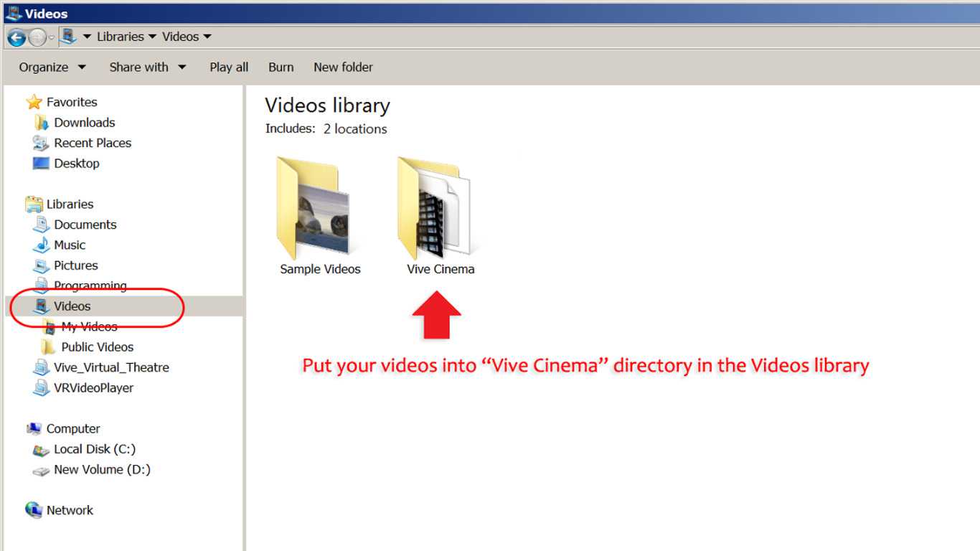Open the Share with menu
This screenshot has width=980, height=551.
click(x=148, y=67)
